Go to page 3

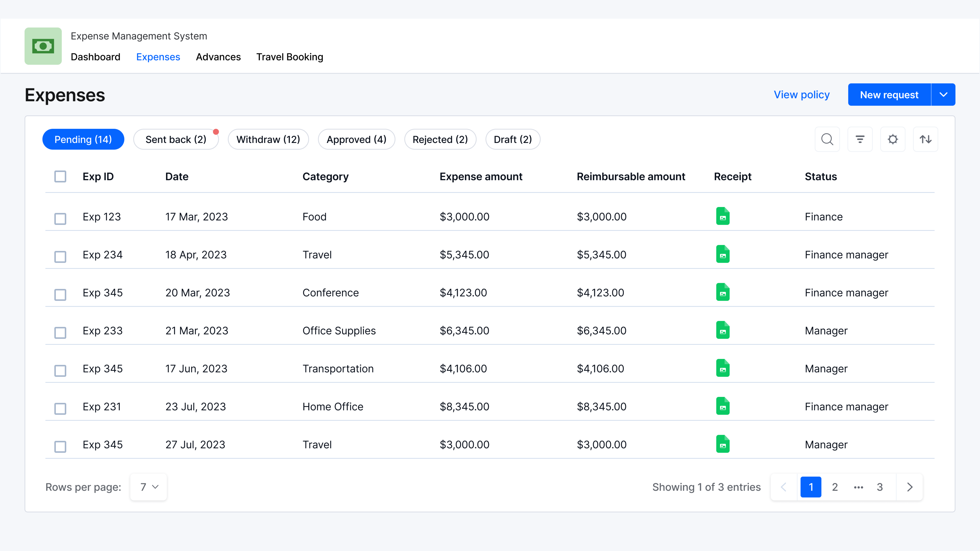[x=880, y=487]
